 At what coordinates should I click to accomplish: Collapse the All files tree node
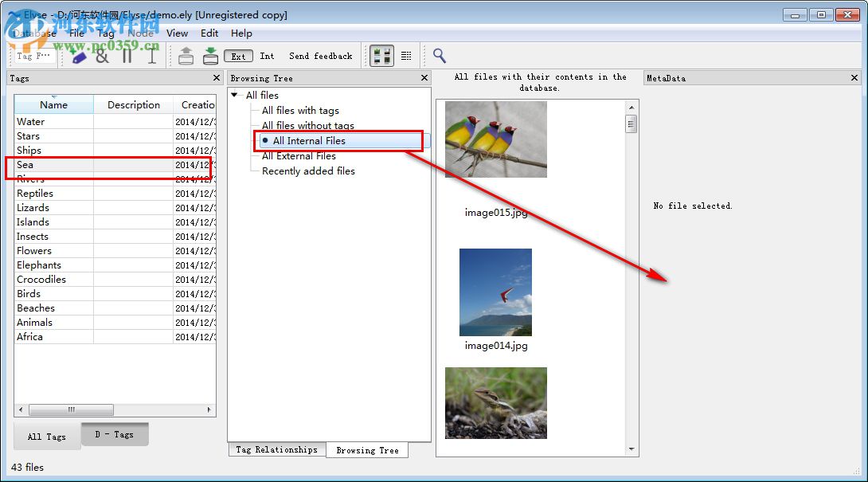(x=235, y=96)
